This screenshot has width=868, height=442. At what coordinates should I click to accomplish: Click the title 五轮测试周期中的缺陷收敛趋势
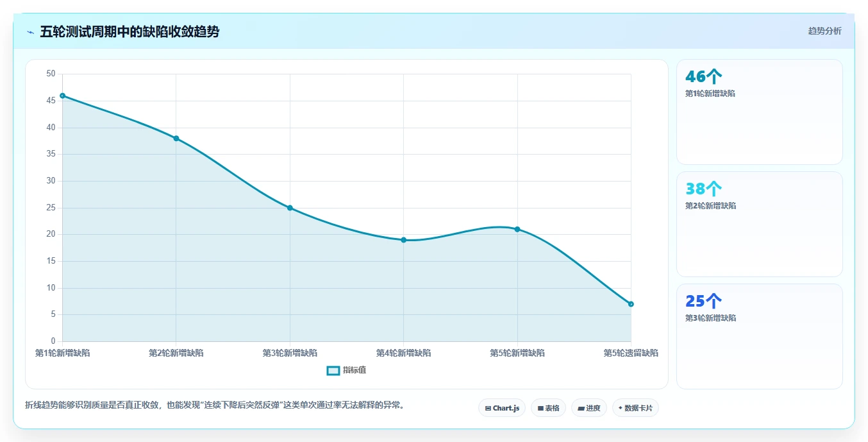pyautogui.click(x=129, y=32)
